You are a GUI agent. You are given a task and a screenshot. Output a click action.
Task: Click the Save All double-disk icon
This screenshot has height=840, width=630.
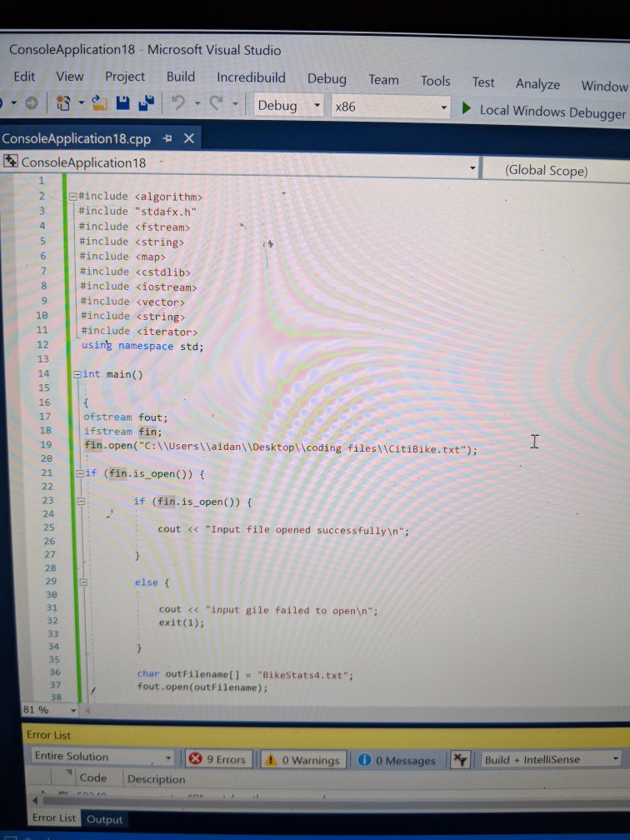146,102
